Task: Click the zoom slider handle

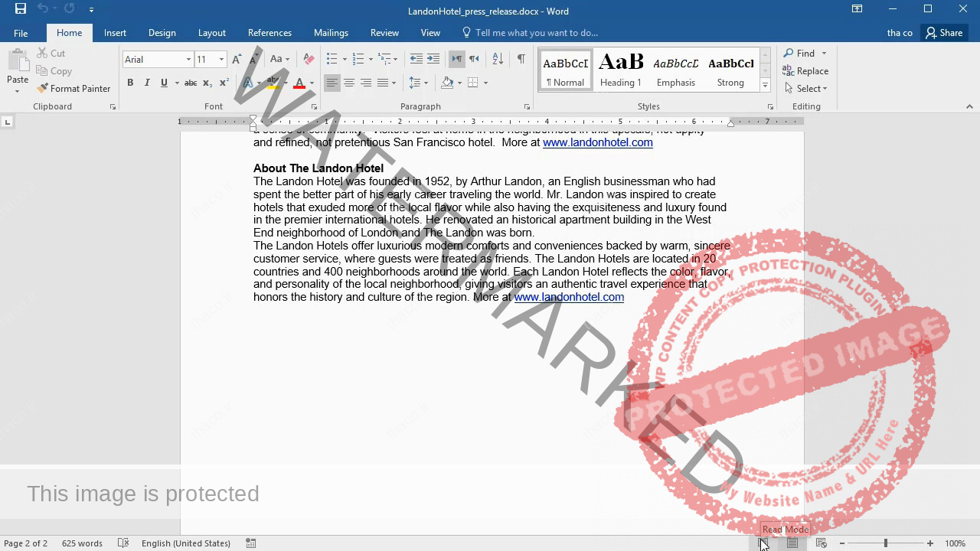Action: pyautogui.click(x=886, y=543)
